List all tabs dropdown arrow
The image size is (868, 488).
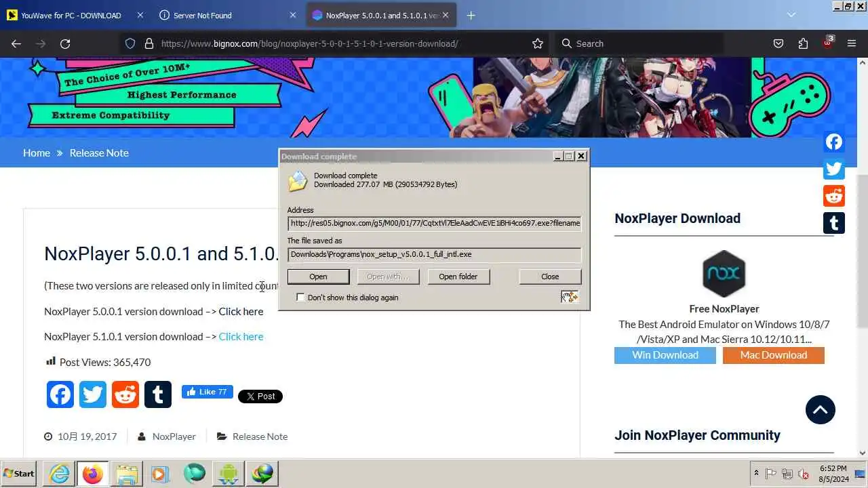(x=791, y=15)
